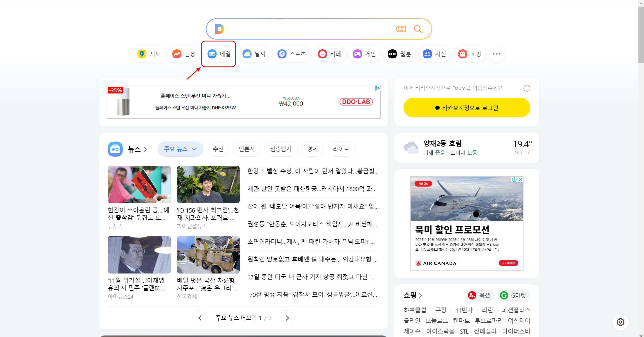644x337 pixels.
Task: Go to next 주요 뉴스 page arrow
Action: coord(287,318)
